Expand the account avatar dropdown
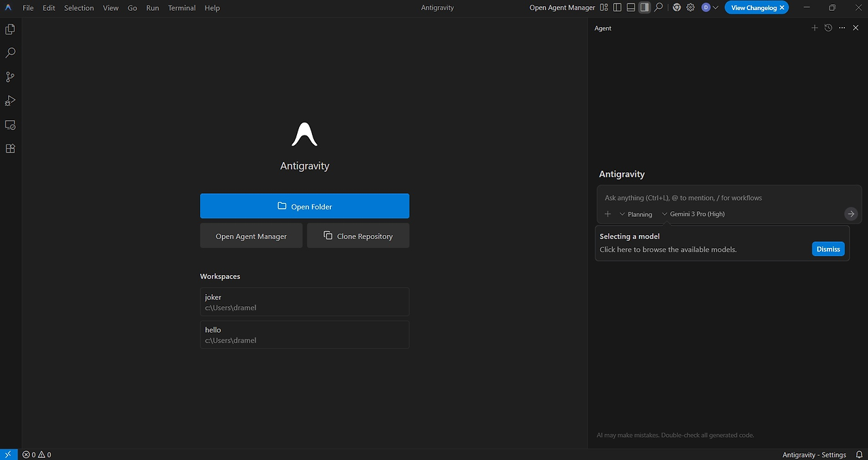 click(710, 7)
